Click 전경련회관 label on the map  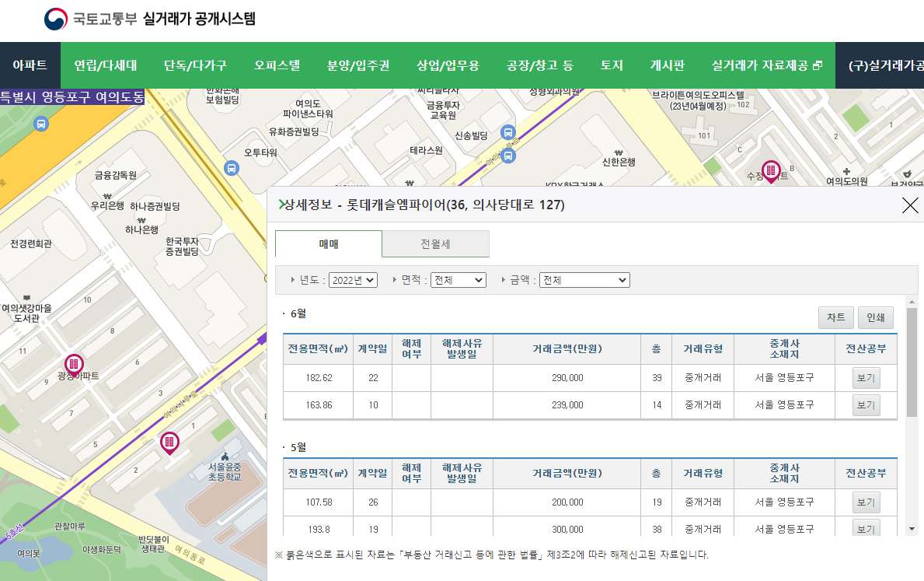pyautogui.click(x=31, y=243)
